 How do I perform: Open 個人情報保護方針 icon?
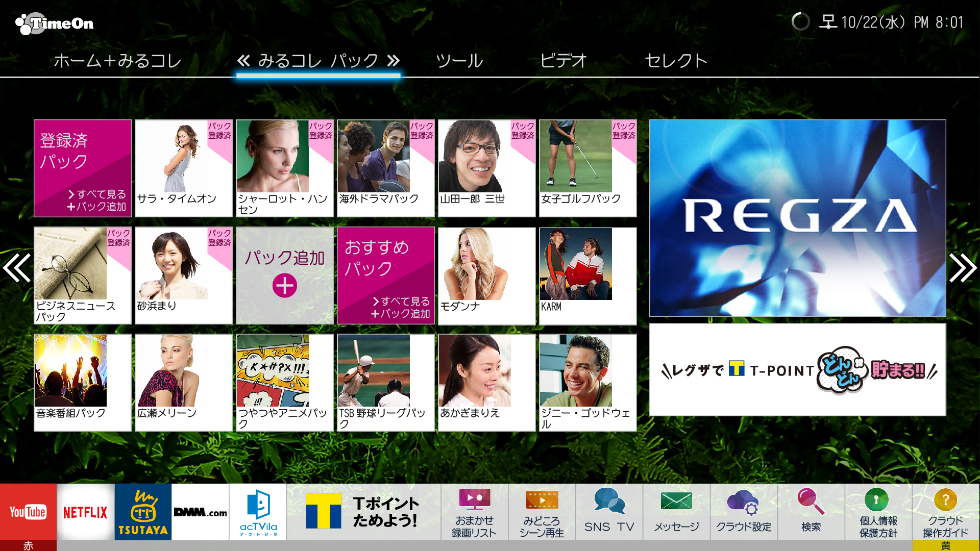click(x=878, y=512)
